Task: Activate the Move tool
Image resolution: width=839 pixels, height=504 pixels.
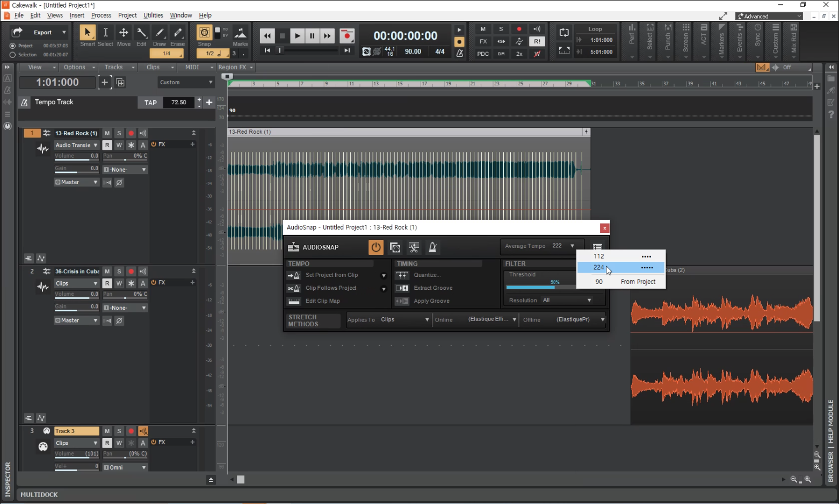Action: coord(123,33)
